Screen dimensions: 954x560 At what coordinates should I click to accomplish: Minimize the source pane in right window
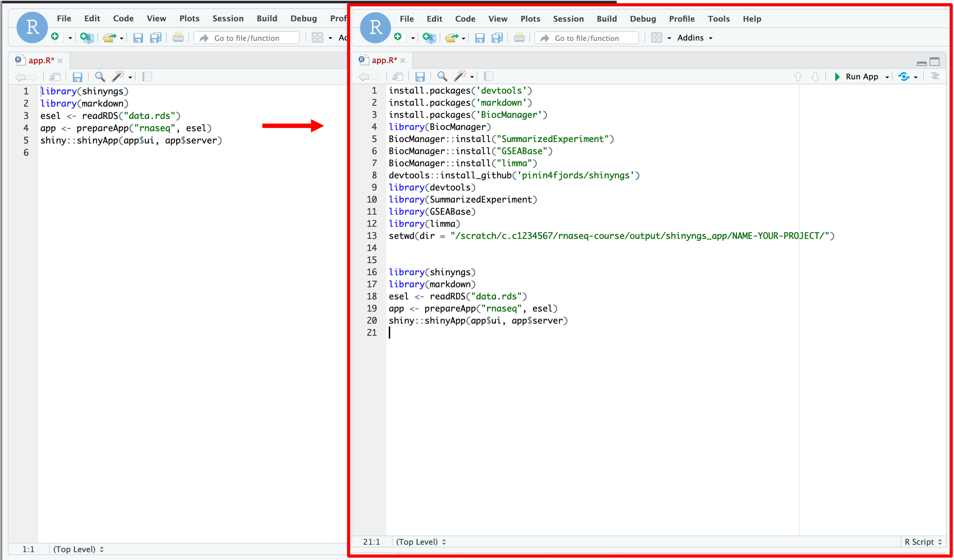point(922,63)
